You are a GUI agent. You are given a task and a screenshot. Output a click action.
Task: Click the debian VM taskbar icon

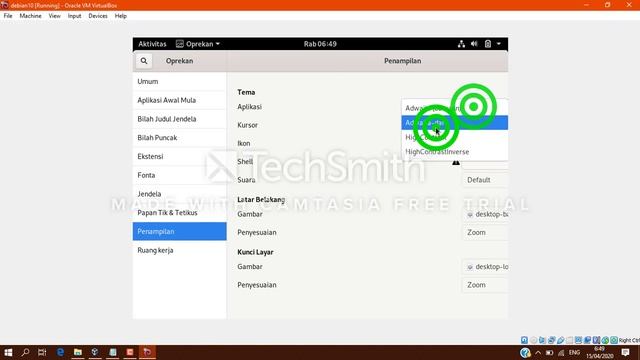tap(147, 352)
